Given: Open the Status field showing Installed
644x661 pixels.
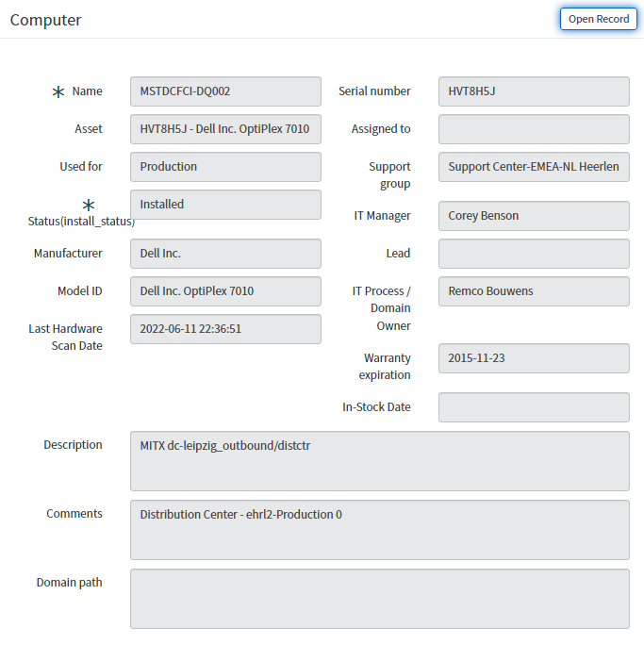Looking at the screenshot, I should click(225, 205).
